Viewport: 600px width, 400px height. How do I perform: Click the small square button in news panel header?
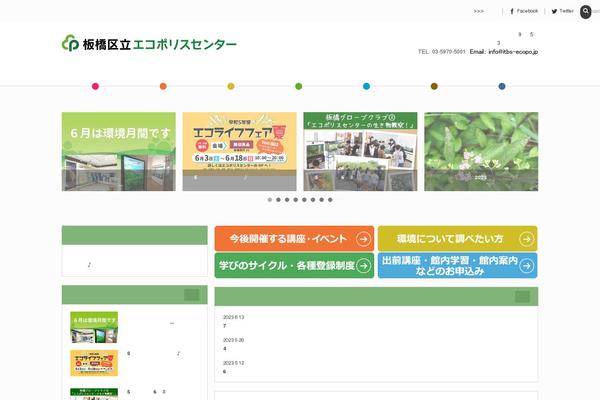(x=522, y=297)
